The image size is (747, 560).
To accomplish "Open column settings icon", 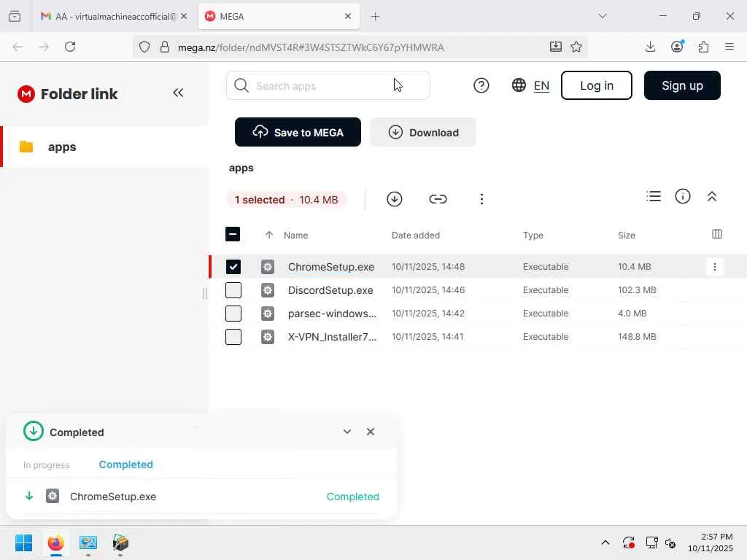I will click(717, 234).
